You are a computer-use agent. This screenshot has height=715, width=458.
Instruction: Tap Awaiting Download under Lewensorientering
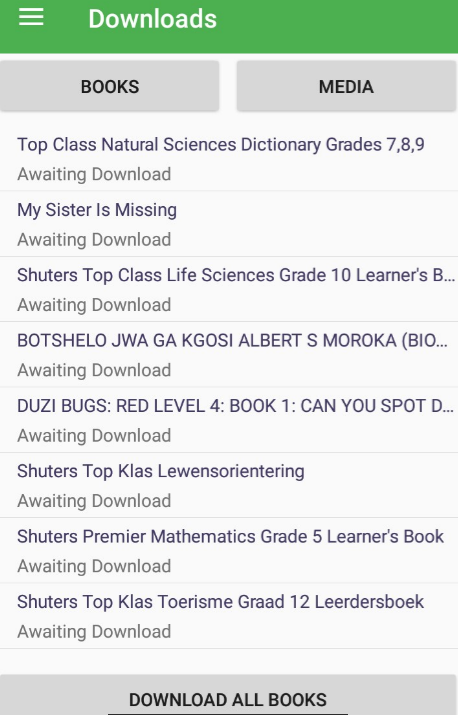94,501
